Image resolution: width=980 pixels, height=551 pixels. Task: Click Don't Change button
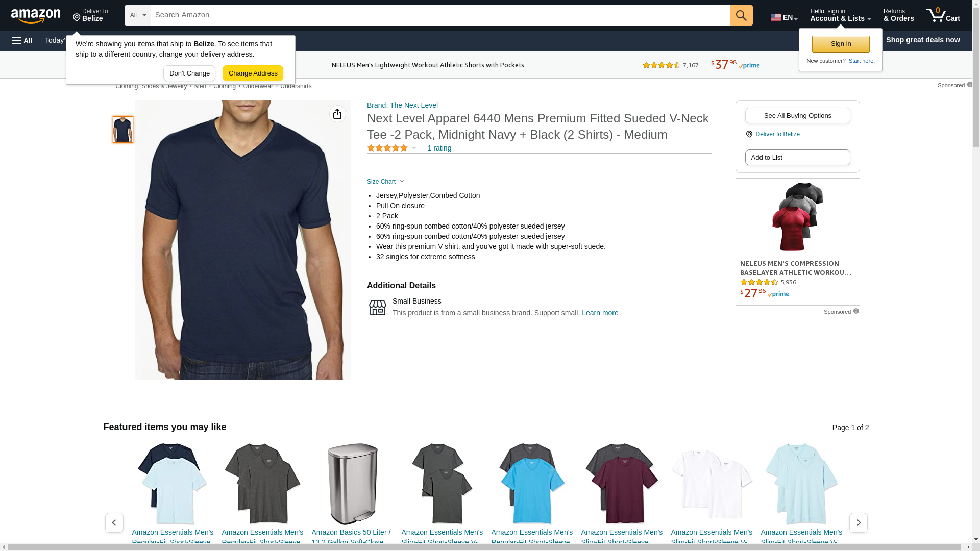click(189, 73)
